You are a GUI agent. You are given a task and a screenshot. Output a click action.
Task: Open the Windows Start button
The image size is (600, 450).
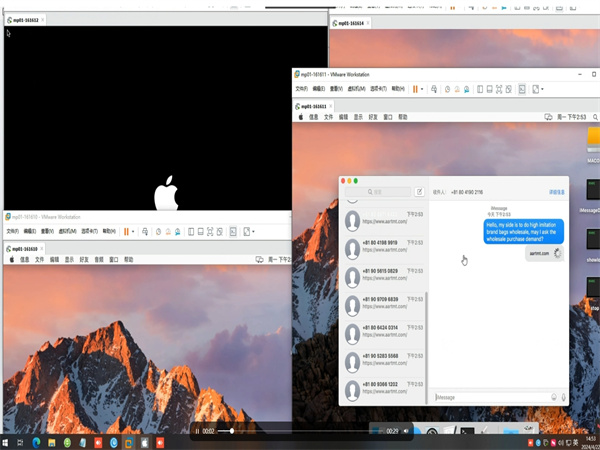(7, 441)
